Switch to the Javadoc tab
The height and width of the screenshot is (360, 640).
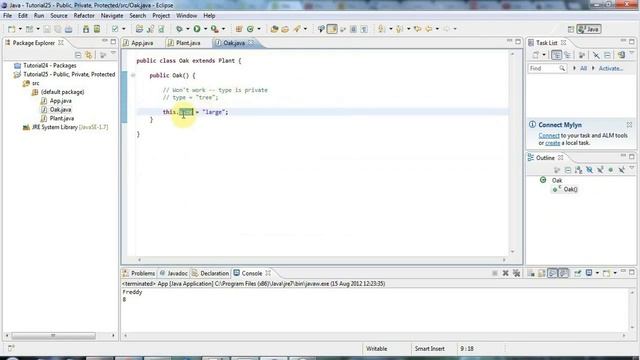pyautogui.click(x=174, y=273)
